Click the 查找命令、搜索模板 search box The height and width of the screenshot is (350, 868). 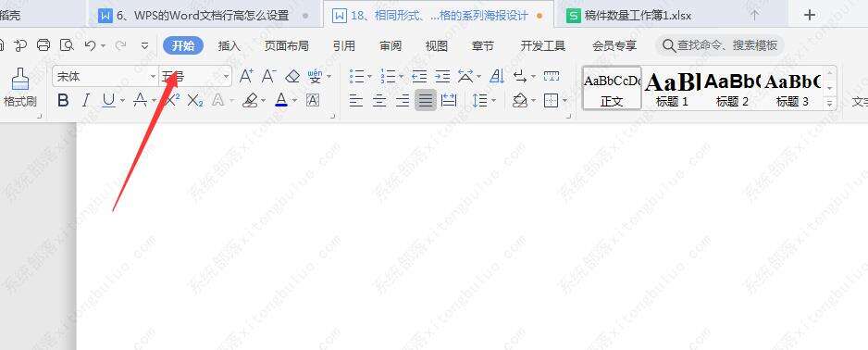720,45
